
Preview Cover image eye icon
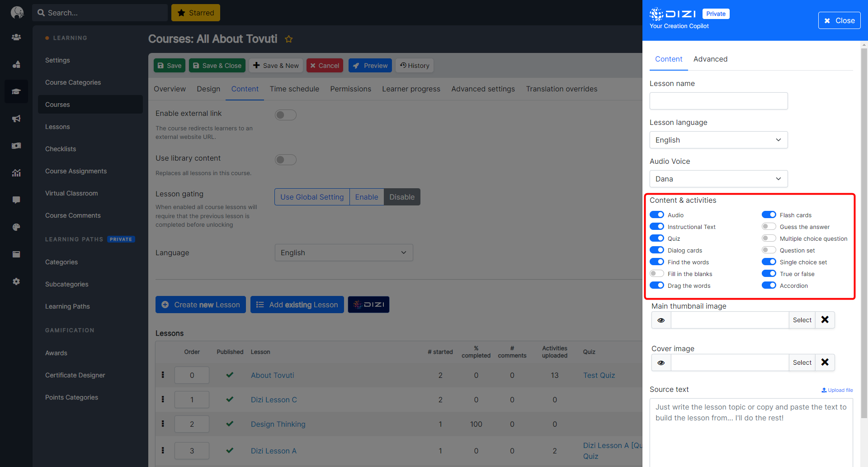tap(661, 362)
